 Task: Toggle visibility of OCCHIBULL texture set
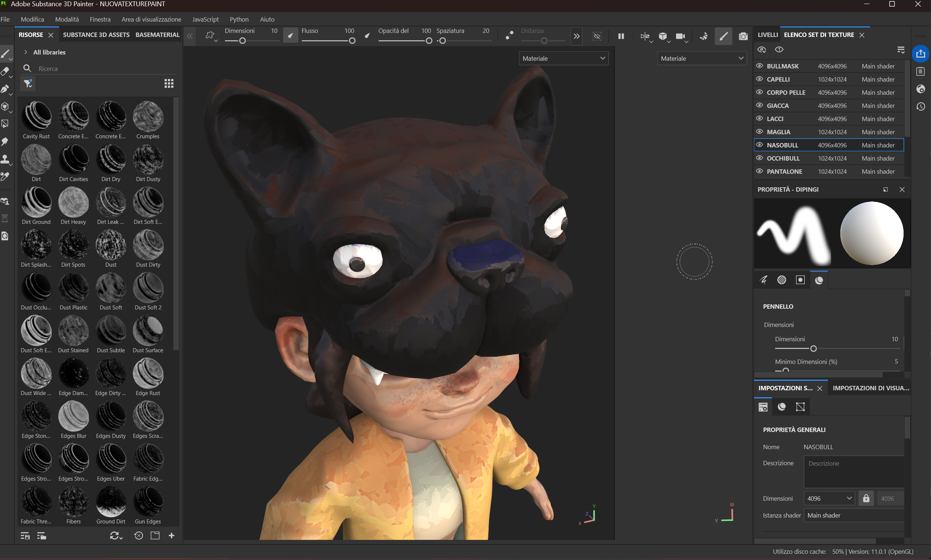click(x=759, y=158)
